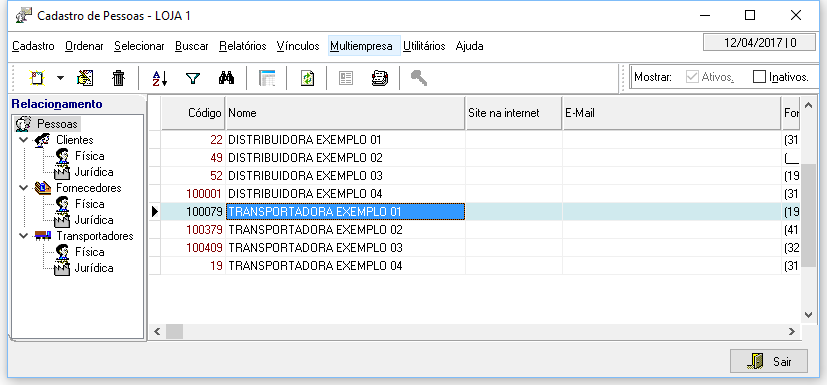Open the Relatórios menu

[x=243, y=46]
